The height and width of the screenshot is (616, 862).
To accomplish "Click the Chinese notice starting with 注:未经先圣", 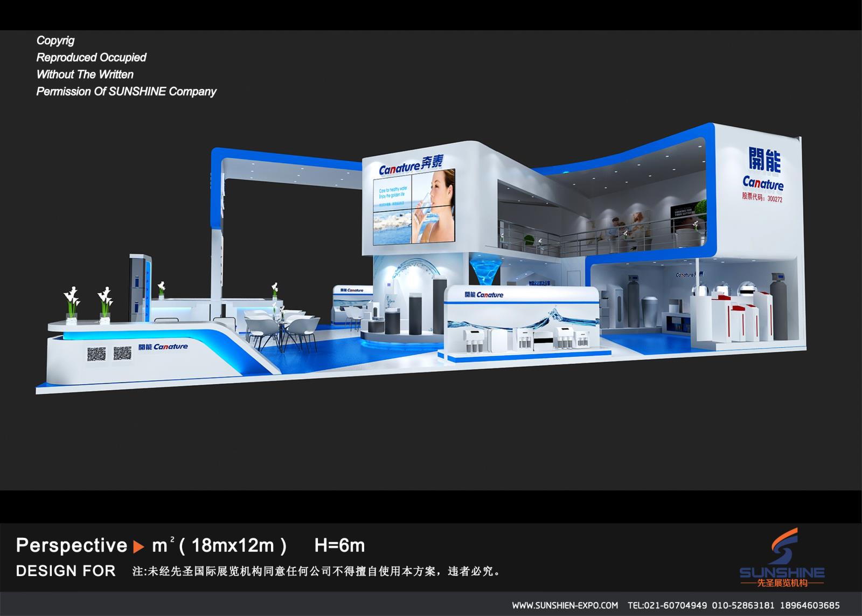I will coord(317,571).
